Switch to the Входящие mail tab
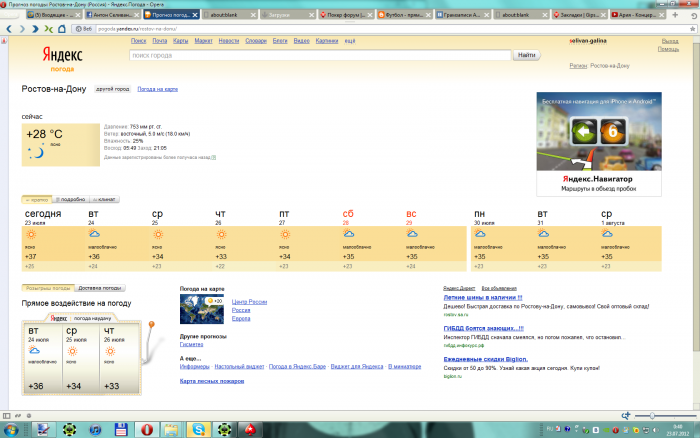 point(54,15)
